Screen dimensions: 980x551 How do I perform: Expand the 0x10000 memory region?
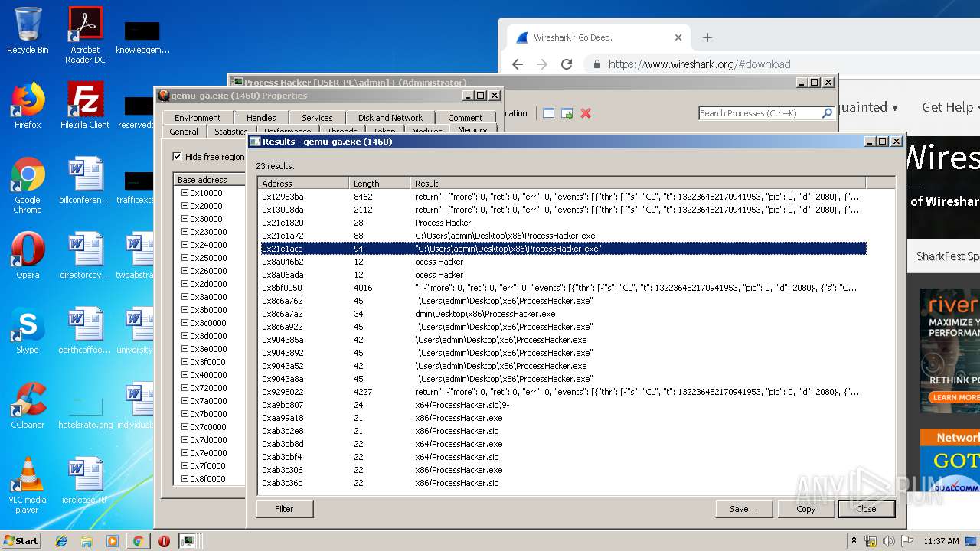185,193
